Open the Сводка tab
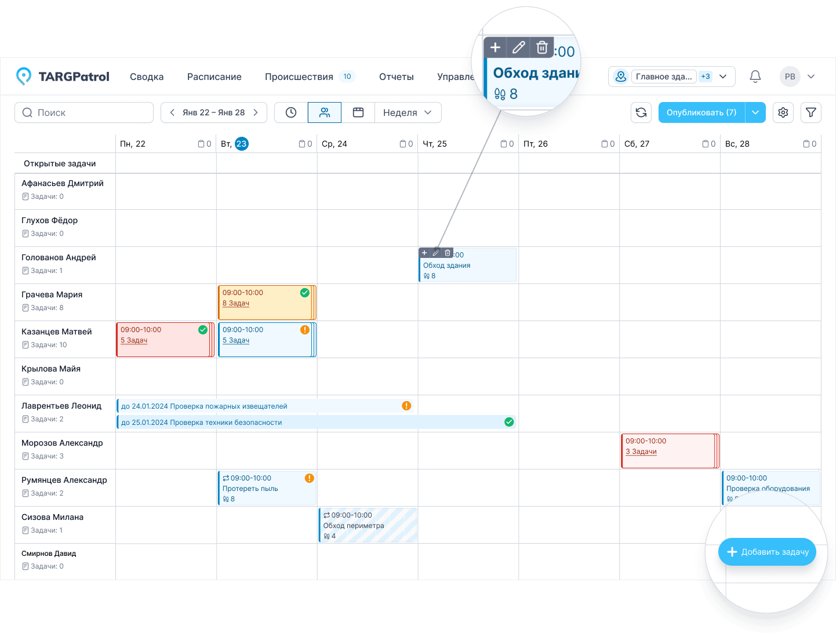Screen dimensions: 840x637 [147, 77]
